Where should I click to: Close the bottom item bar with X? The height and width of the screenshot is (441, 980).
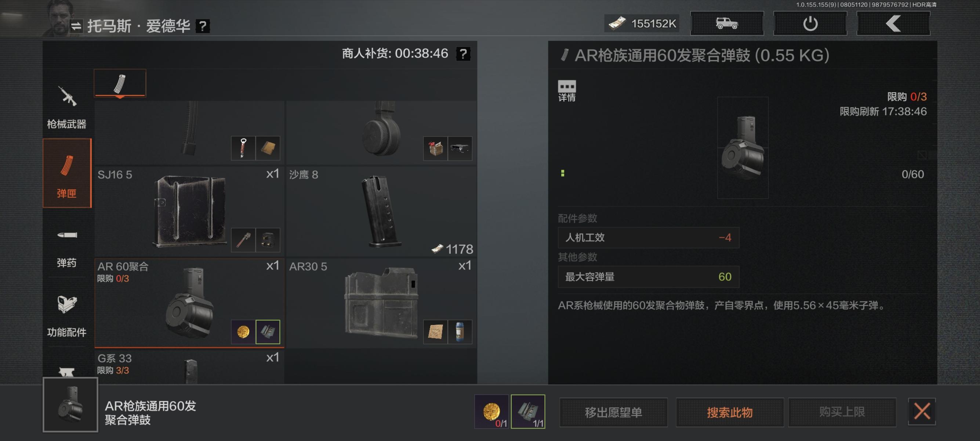(922, 412)
